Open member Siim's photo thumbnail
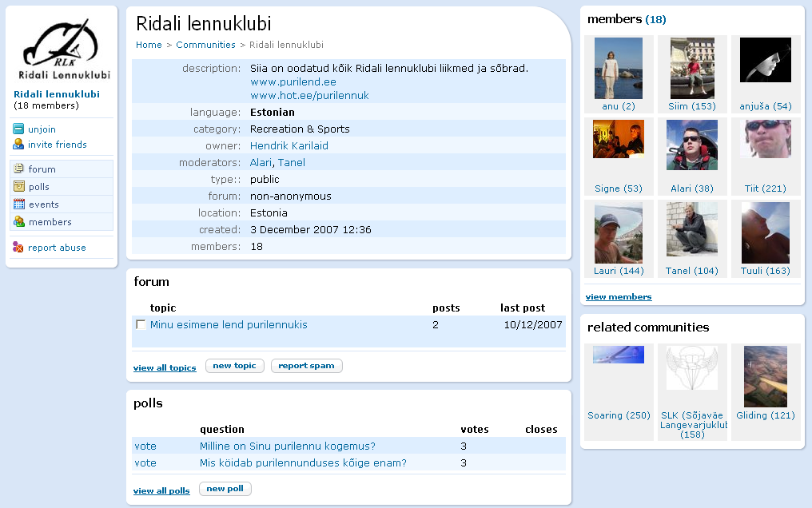Viewport: 812px width, 508px height. pyautogui.click(x=692, y=68)
